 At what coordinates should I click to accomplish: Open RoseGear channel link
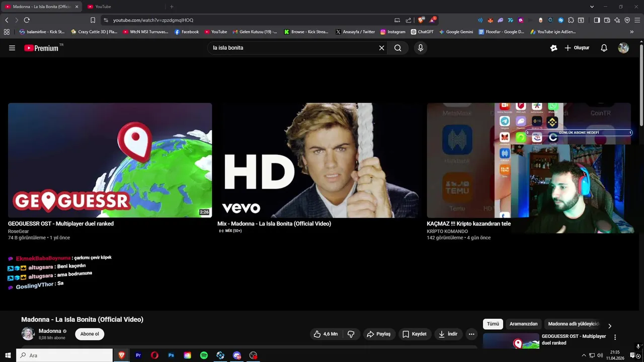pos(18,231)
